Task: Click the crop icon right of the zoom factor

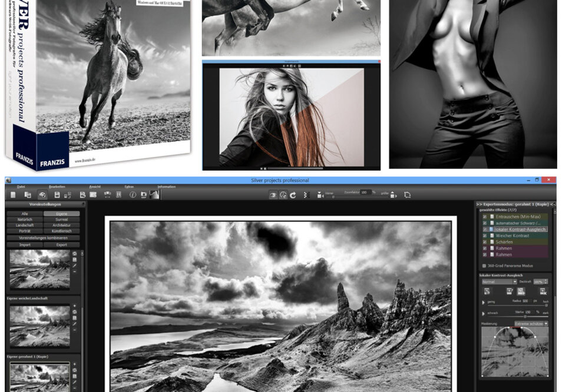Action: point(406,194)
